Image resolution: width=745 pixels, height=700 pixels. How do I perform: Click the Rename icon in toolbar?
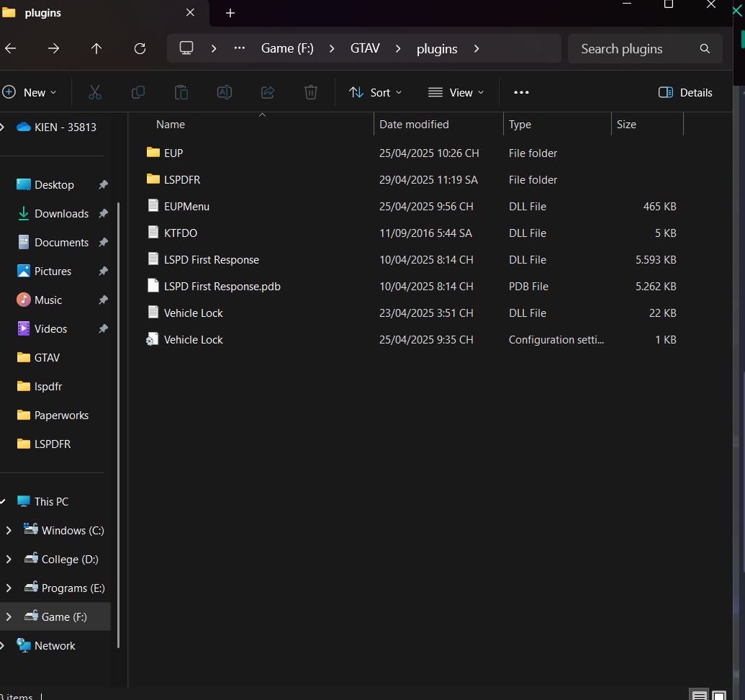click(x=225, y=92)
